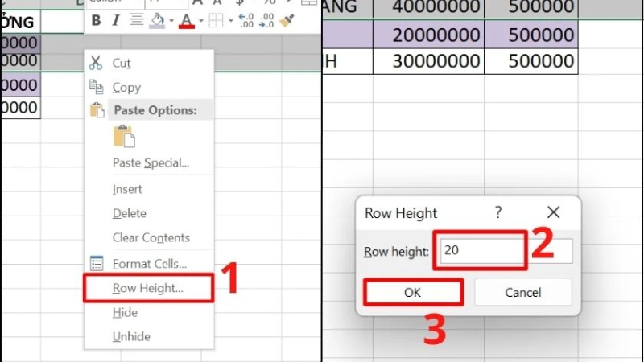644x362 pixels.
Task: Apply red font color button
Action: pos(187,21)
